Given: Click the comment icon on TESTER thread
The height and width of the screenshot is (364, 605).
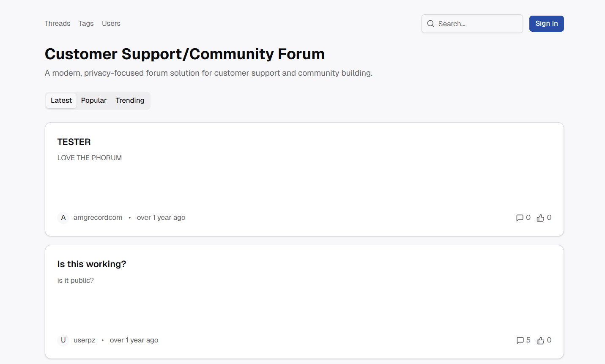Looking at the screenshot, I should 520,217.
